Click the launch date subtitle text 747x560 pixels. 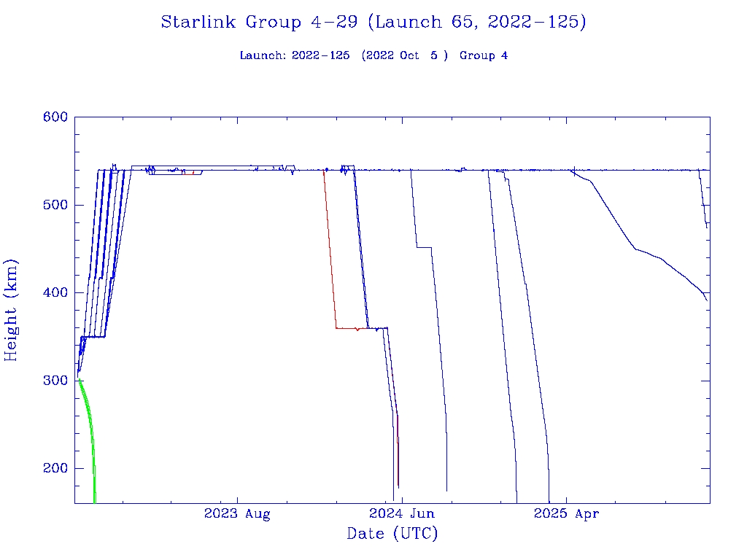pos(344,56)
